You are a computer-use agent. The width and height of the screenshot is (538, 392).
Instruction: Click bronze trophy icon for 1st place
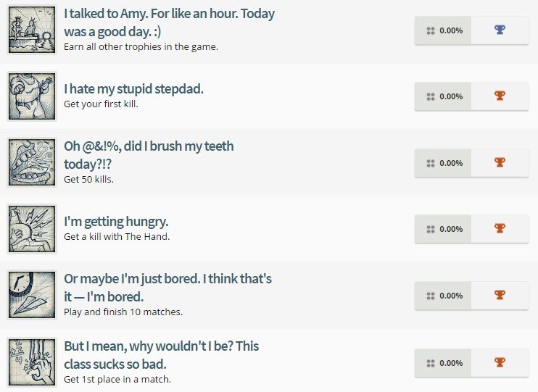(x=500, y=362)
